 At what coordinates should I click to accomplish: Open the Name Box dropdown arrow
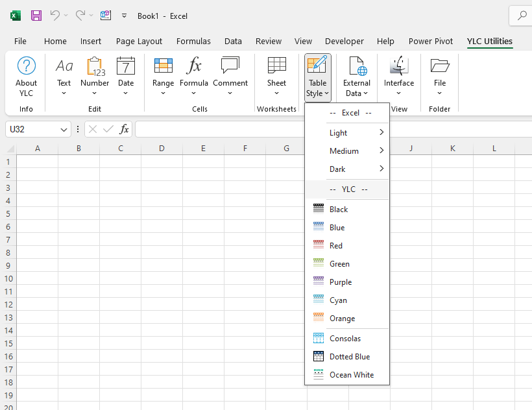click(x=64, y=130)
